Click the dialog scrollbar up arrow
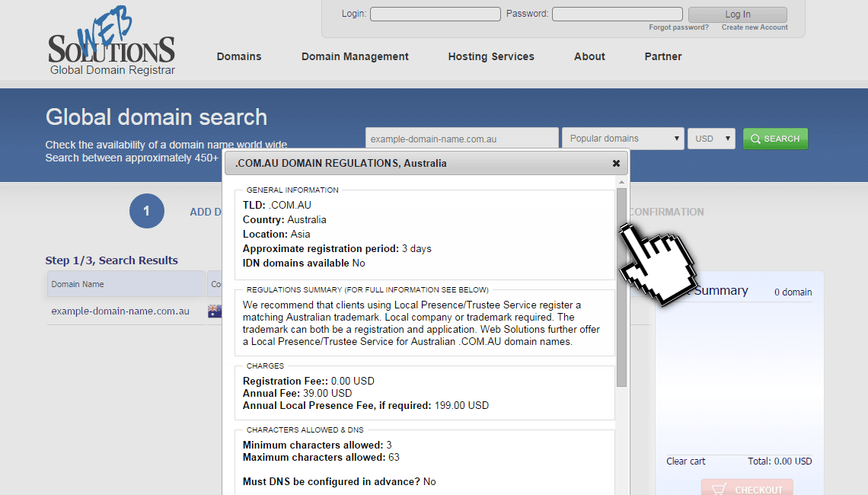 point(621,182)
